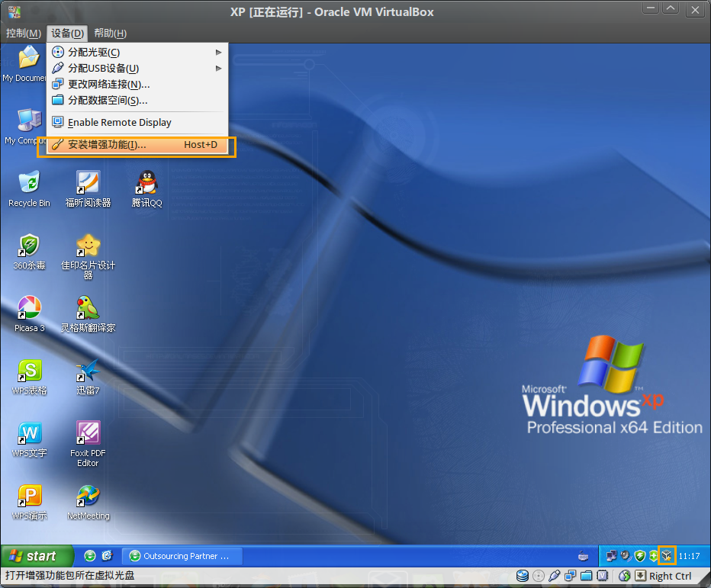The height and width of the screenshot is (588, 711).
Task: Choose 更改网络连接(N)... from the menu
Action: pos(137,85)
